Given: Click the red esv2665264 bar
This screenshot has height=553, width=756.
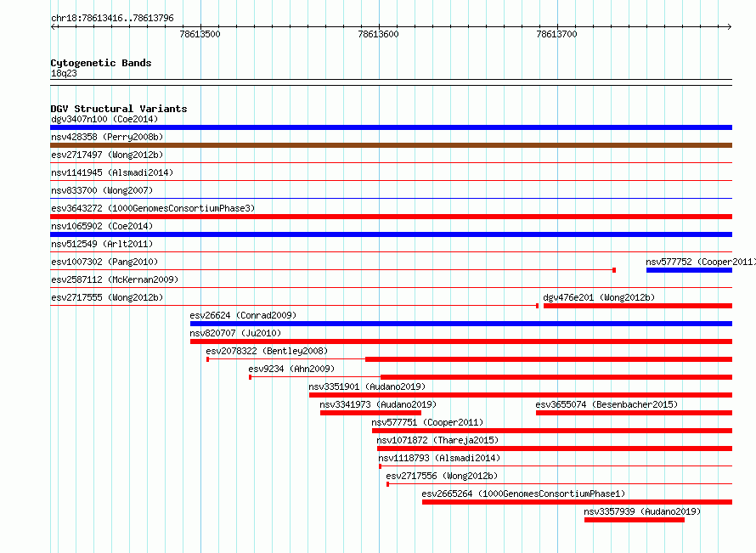Looking at the screenshot, I should click(x=577, y=502).
